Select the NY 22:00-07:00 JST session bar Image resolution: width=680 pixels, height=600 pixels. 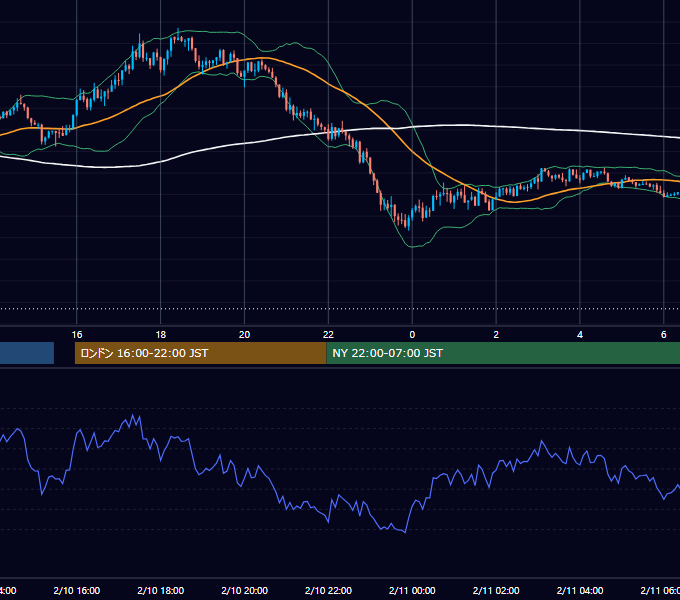[503, 353]
